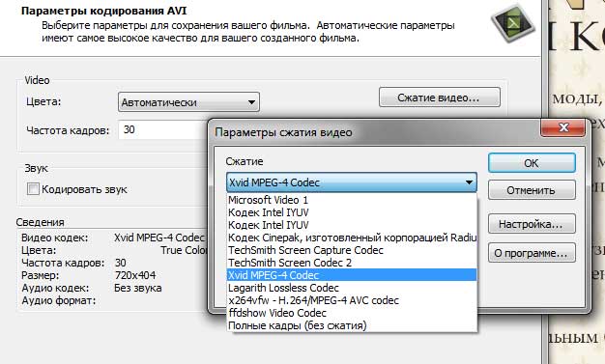
Task: Click the Частота кадров input field
Action: point(163,129)
